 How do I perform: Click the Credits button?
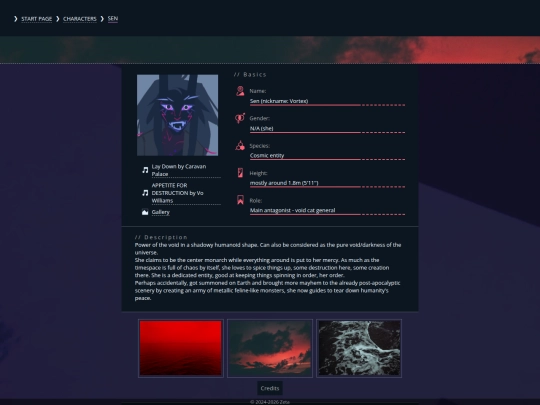[x=270, y=388]
